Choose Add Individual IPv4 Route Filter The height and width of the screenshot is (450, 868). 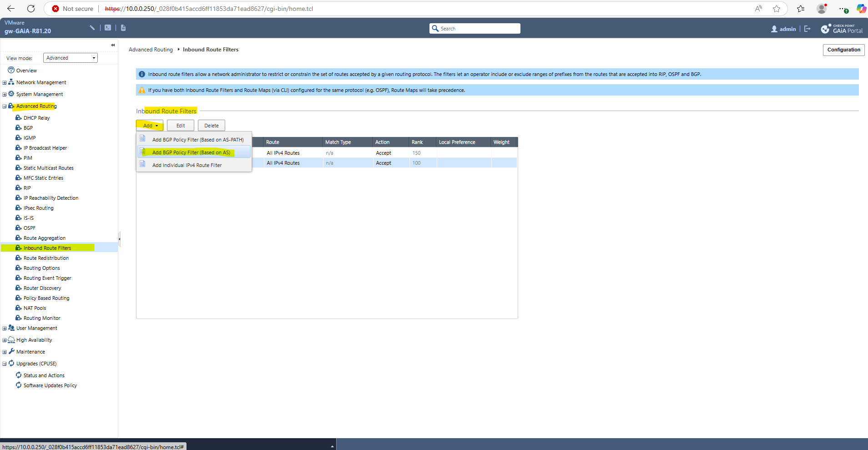(187, 165)
